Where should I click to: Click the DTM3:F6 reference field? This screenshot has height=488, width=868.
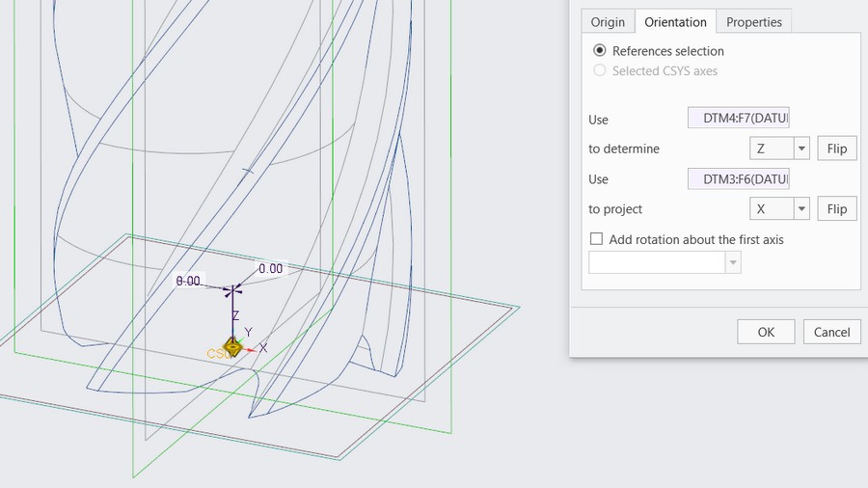point(739,179)
